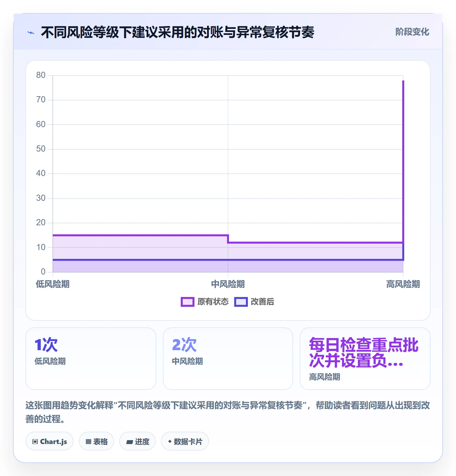Click the chart title 不同风险等级下建议采用的对账与异常复核节奏
This screenshot has height=476, width=456.
pyautogui.click(x=178, y=32)
